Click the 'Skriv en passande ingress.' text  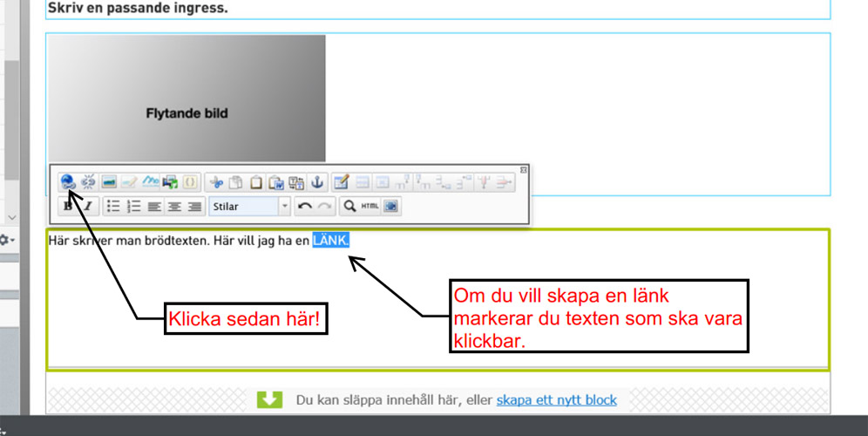(138, 9)
